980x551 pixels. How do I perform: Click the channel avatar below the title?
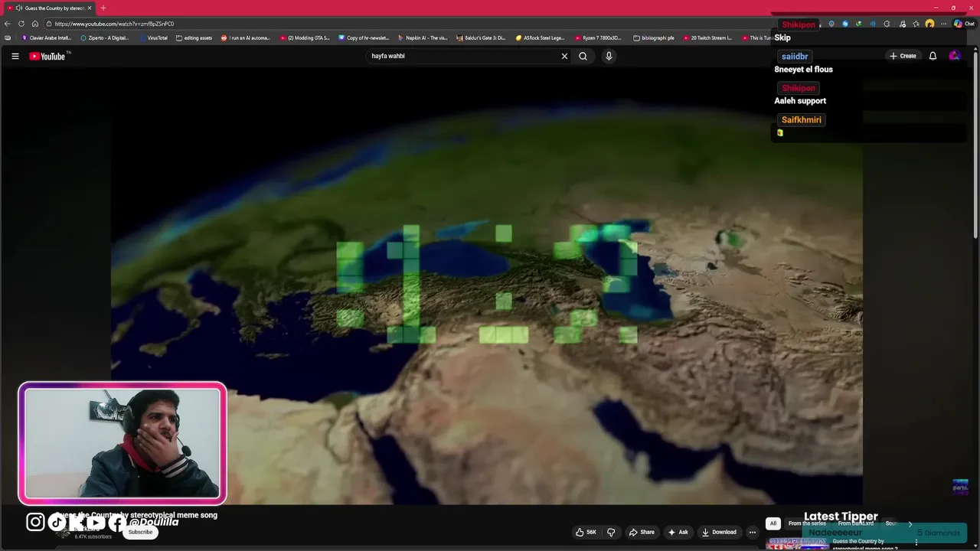click(64, 532)
